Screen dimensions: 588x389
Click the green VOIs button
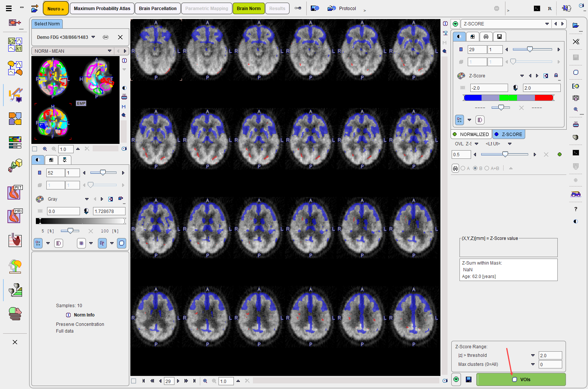[521, 379]
